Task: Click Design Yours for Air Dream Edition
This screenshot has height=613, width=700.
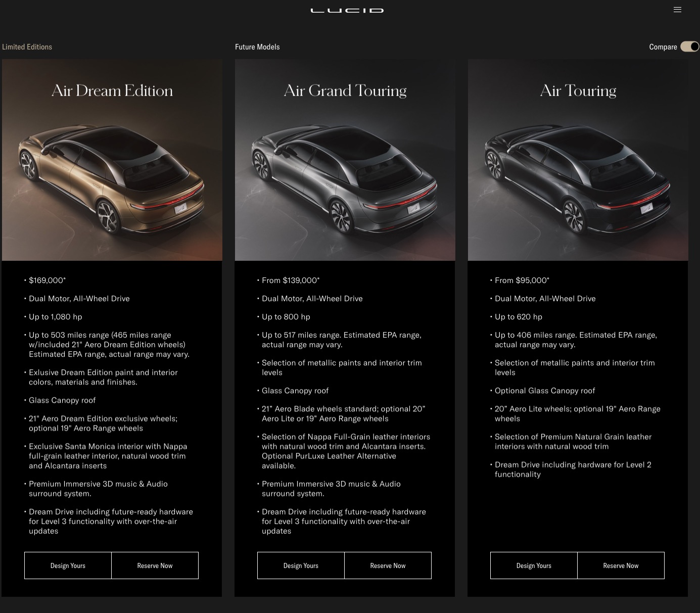Action: coord(68,565)
